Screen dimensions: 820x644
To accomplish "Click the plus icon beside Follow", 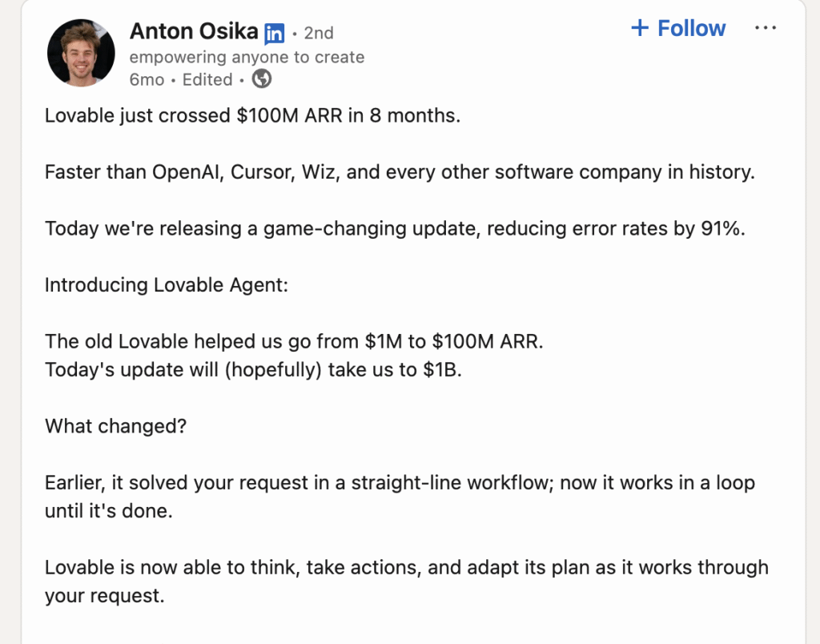I will click(639, 28).
